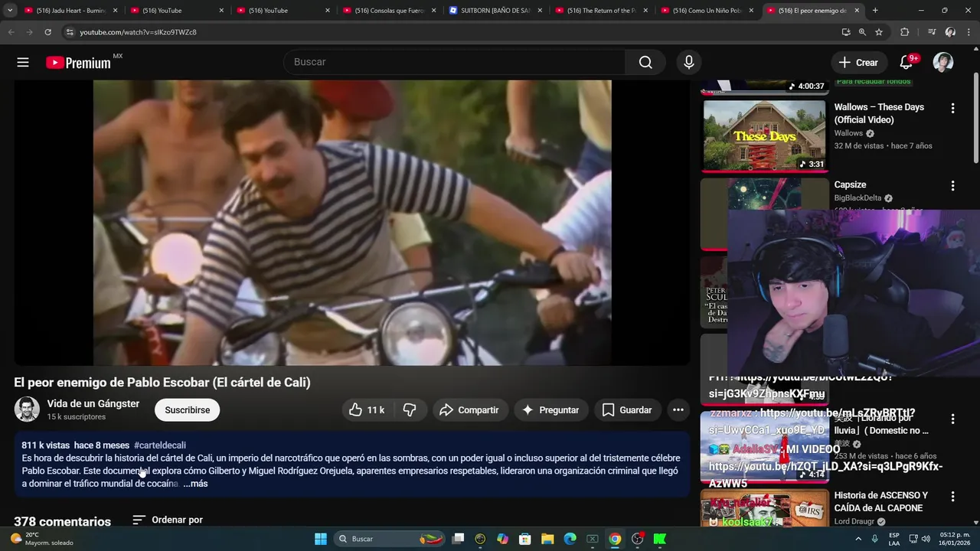
Task: Click the sidebar vertical scrollbar
Action: [976, 119]
